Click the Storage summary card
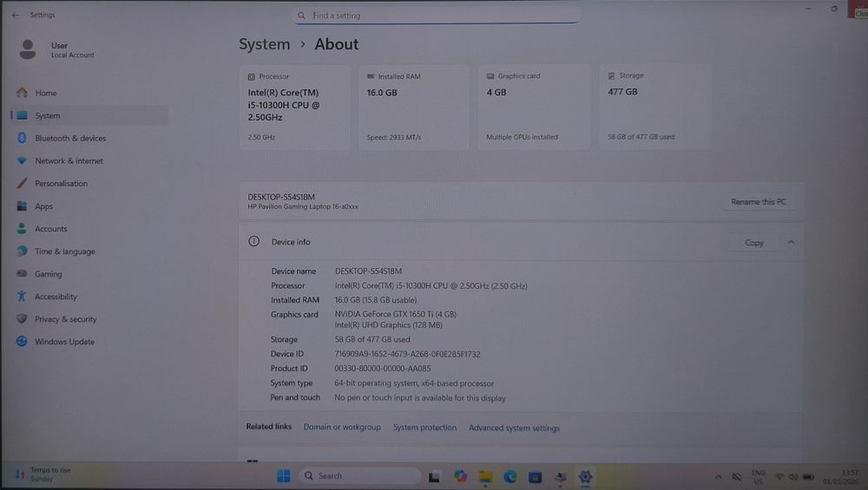 tap(654, 107)
